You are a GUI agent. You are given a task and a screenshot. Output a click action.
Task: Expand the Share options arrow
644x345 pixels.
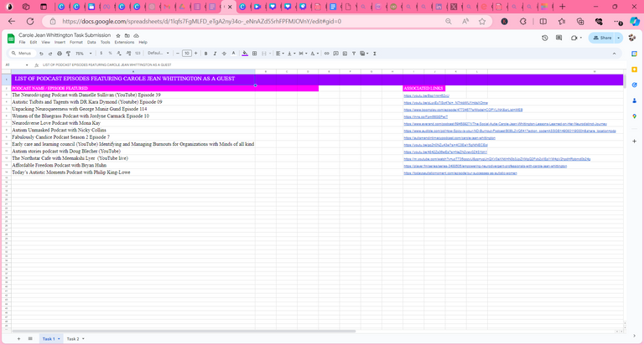tap(619, 38)
